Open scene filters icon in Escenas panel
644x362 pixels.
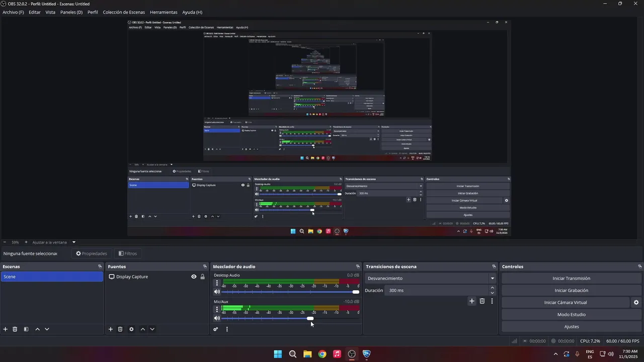[26, 329]
